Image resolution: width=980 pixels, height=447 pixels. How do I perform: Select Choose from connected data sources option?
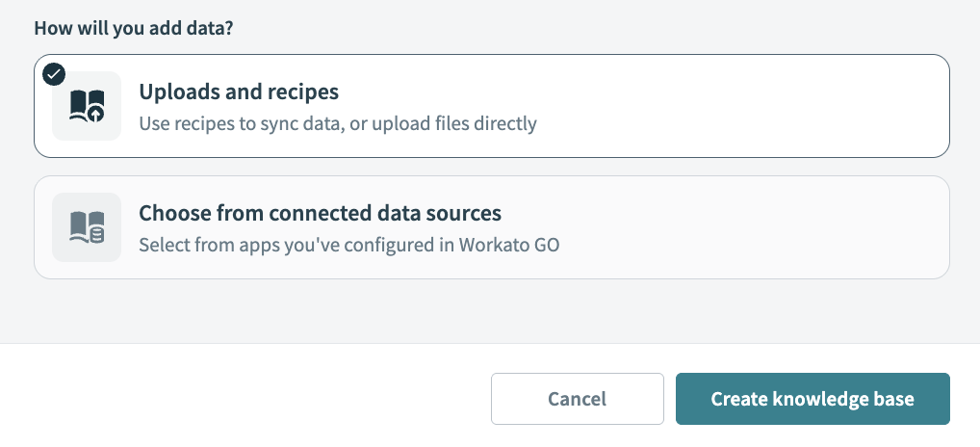491,227
